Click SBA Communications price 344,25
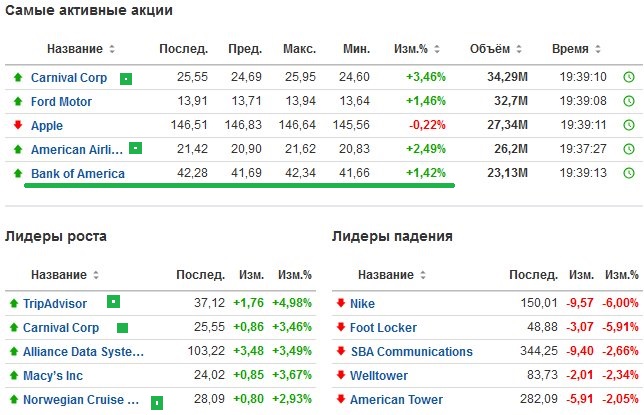This screenshot has width=644, height=415. 539,351
